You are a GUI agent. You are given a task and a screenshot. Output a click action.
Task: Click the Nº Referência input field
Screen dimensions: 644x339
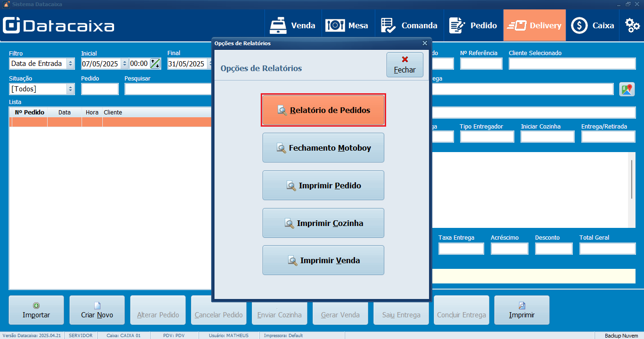(481, 64)
